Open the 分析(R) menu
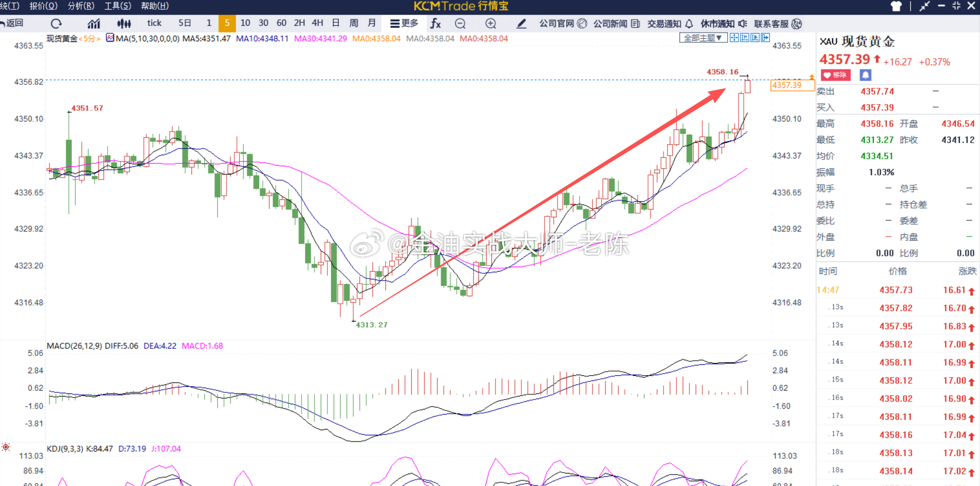 tap(81, 6)
